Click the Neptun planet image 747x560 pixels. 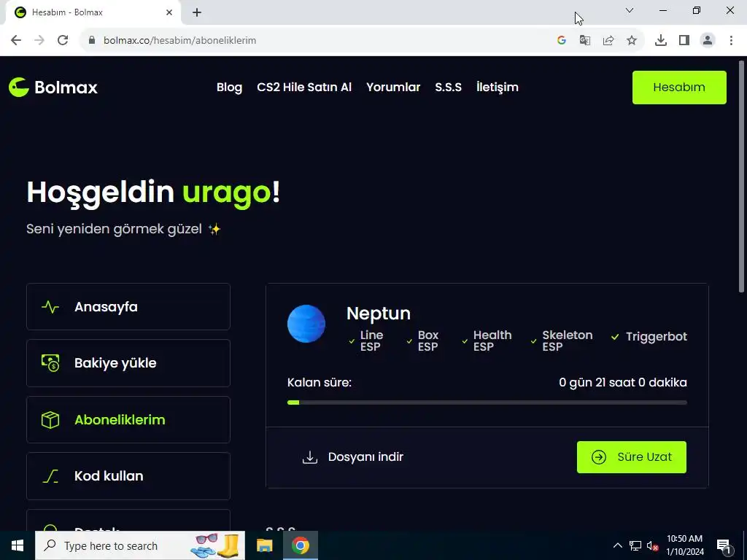pyautogui.click(x=306, y=324)
